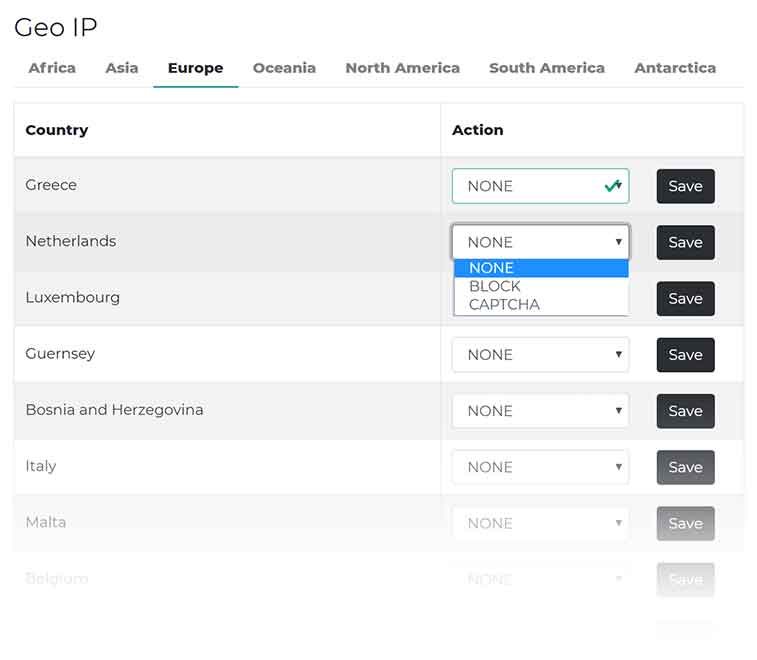The width and height of the screenshot is (757, 660).
Task: Open the Oceania tab
Action: click(284, 68)
